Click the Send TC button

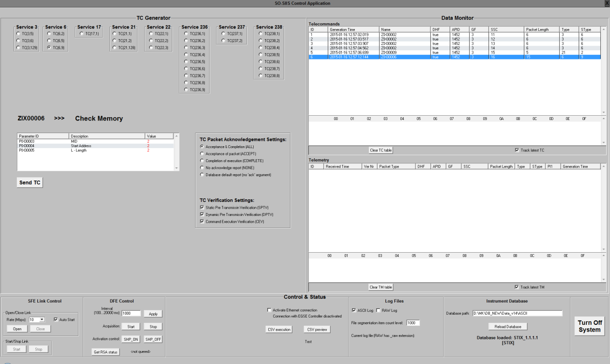tap(30, 182)
